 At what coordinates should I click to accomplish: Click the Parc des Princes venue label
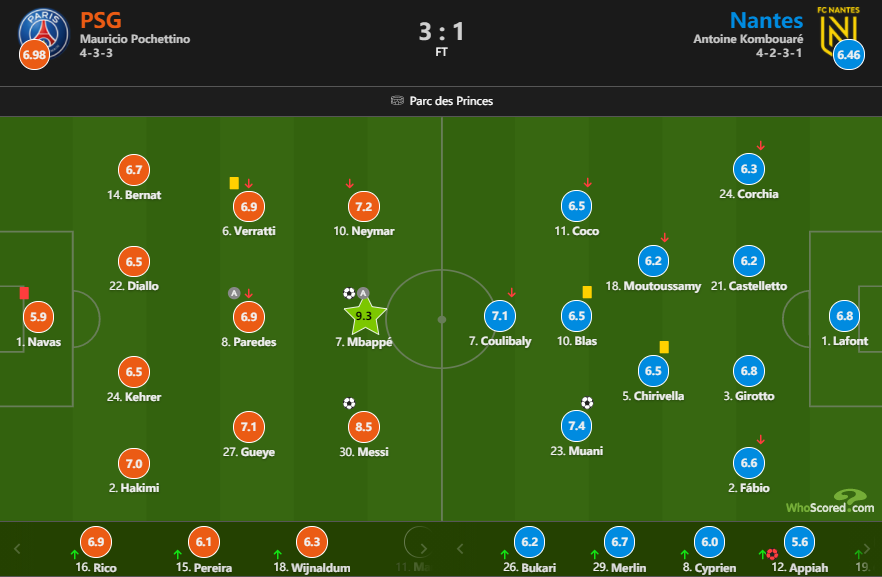451,101
